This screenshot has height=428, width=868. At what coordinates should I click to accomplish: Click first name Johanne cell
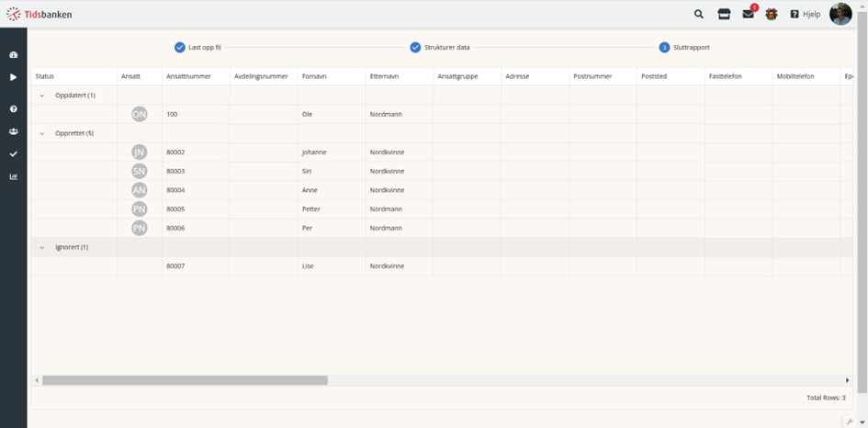tap(332, 152)
